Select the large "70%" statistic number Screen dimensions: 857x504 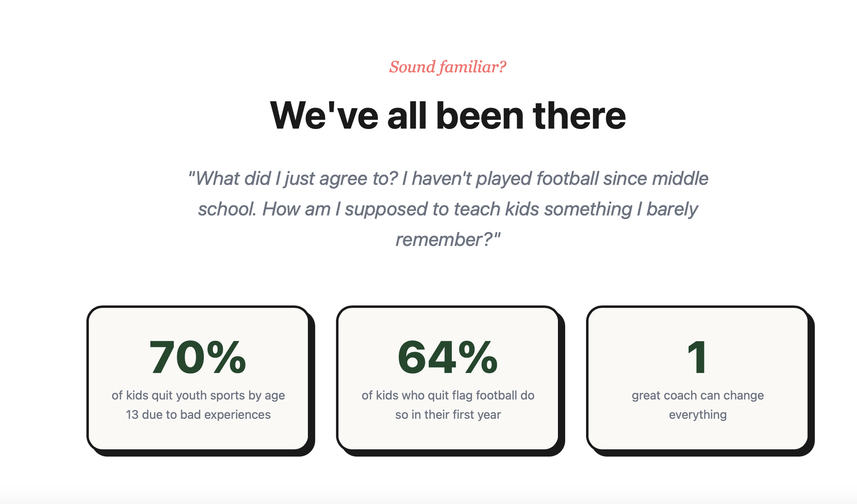198,358
